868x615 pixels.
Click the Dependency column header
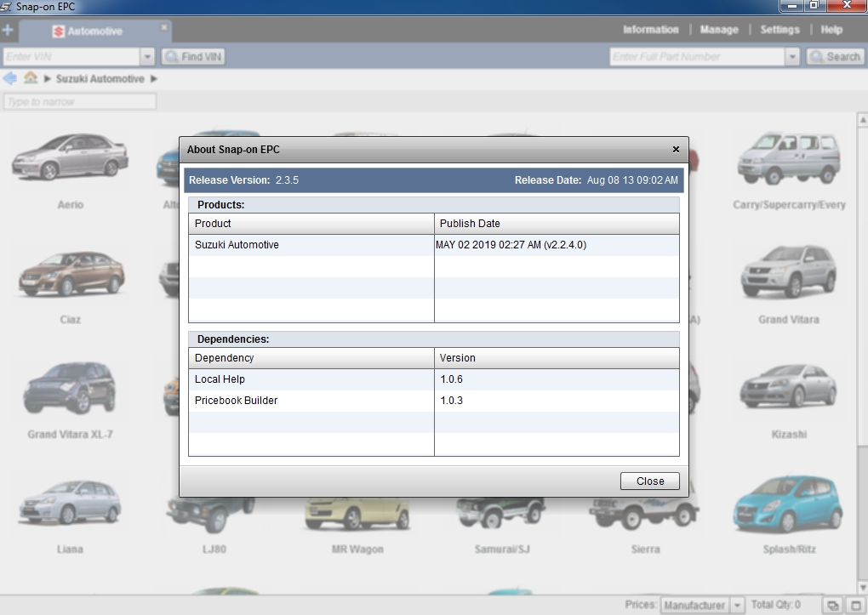pos(311,358)
